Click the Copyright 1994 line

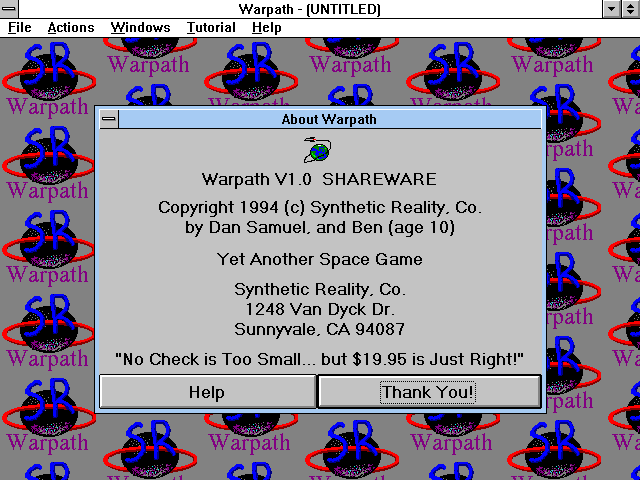319,208
